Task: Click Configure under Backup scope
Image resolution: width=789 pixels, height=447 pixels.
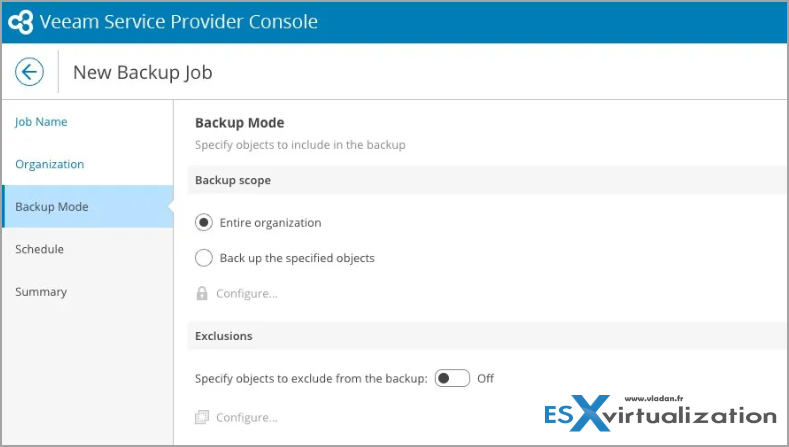Action: click(x=247, y=293)
